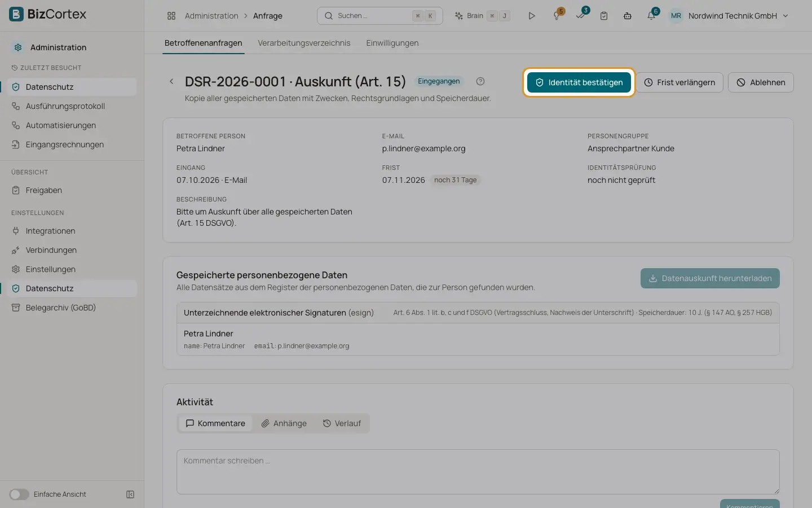Open the robot assistant icon
This screenshot has width=812, height=508.
pyautogui.click(x=628, y=16)
